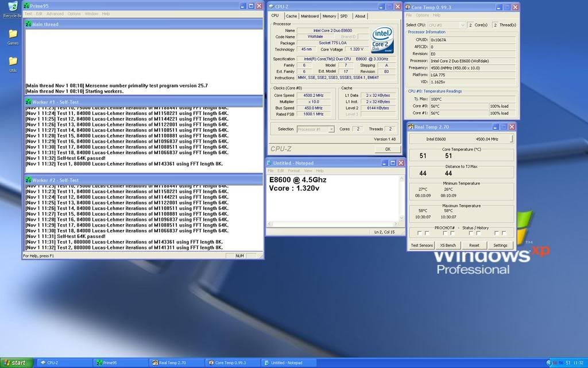Viewport: 588px width, 368px height.
Task: Click Test Sensors in Real Temp
Action: [x=422, y=245]
